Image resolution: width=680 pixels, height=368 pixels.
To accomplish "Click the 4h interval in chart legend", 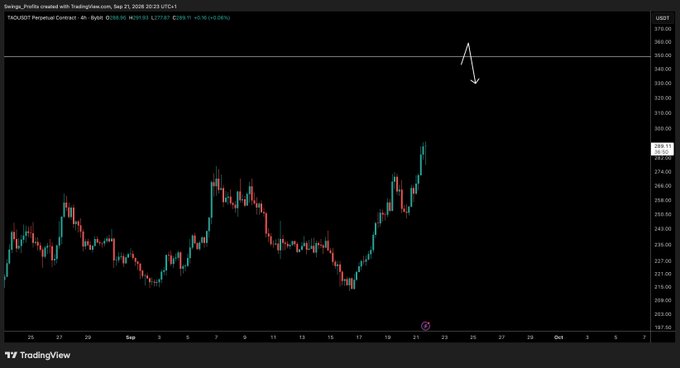I will pos(84,18).
